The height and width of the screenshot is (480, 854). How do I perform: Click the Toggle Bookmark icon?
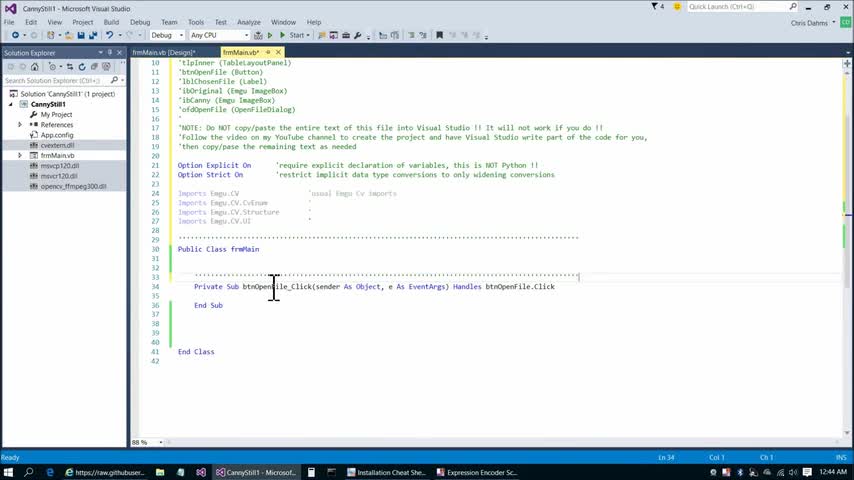pyautogui.click(x=440, y=35)
